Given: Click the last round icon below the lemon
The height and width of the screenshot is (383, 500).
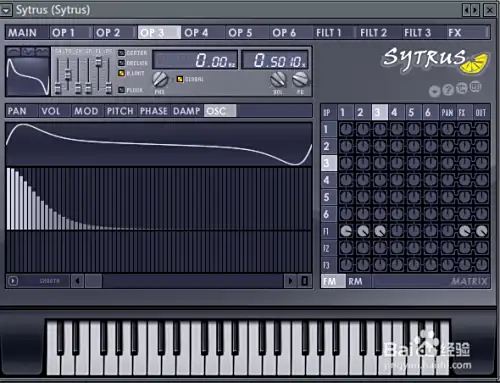Looking at the screenshot, I should point(475,87).
